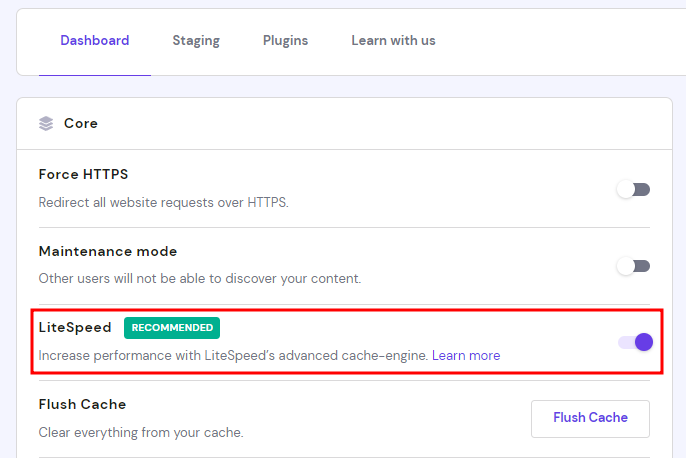686x458 pixels.
Task: Click the 'Other users will not' description
Action: [200, 279]
